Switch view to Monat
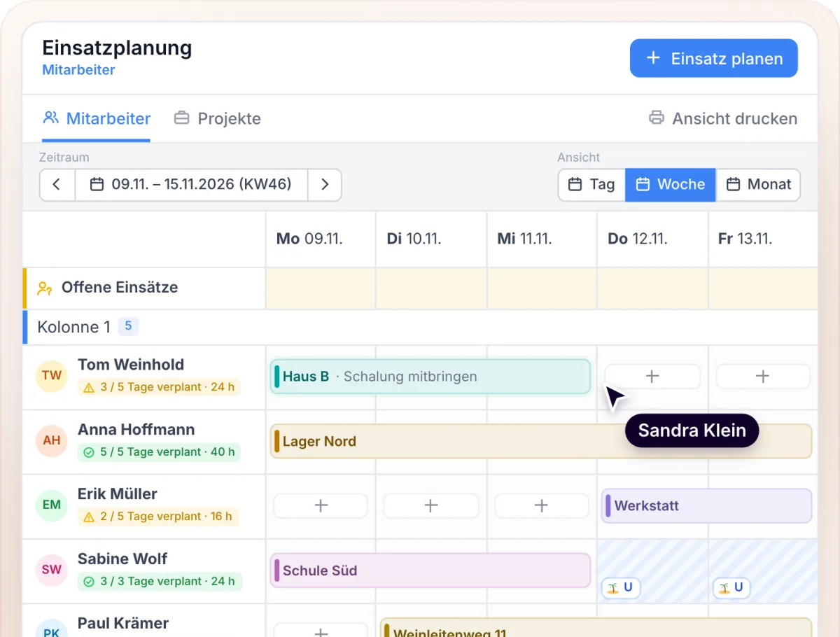The width and height of the screenshot is (840, 637). click(x=758, y=185)
